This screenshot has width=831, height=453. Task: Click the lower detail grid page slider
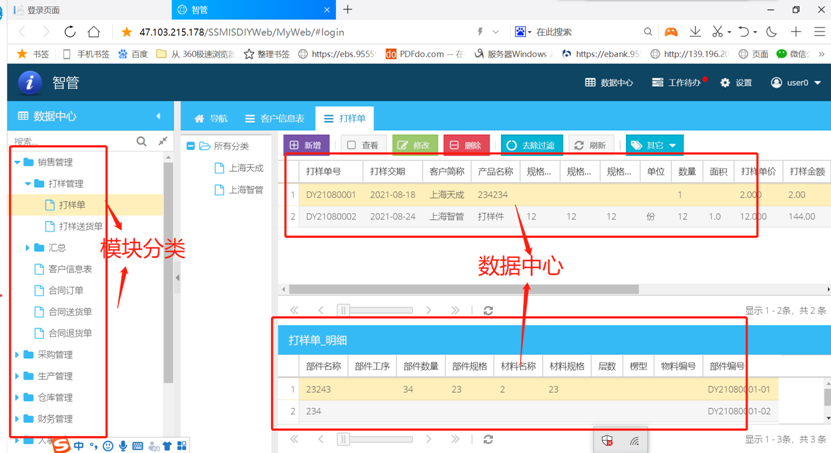[x=343, y=439]
